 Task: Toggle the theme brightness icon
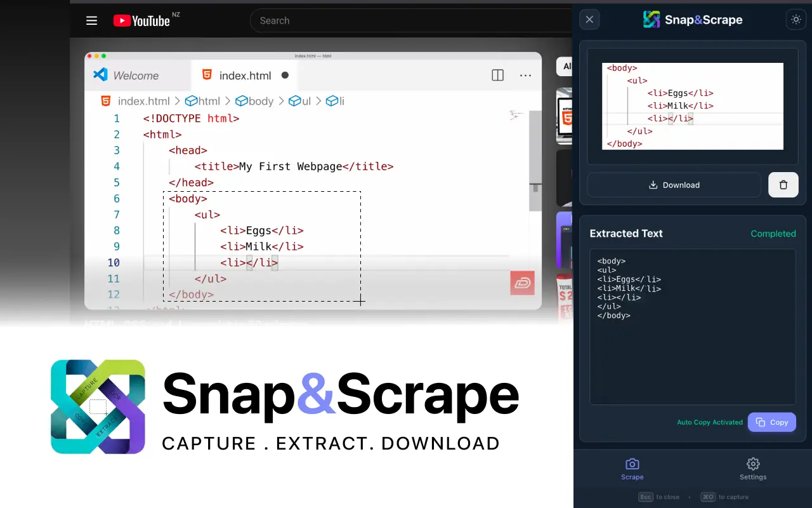(x=796, y=19)
